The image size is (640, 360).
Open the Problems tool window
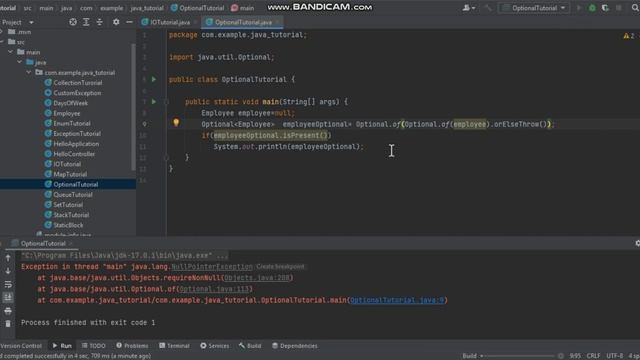132,346
